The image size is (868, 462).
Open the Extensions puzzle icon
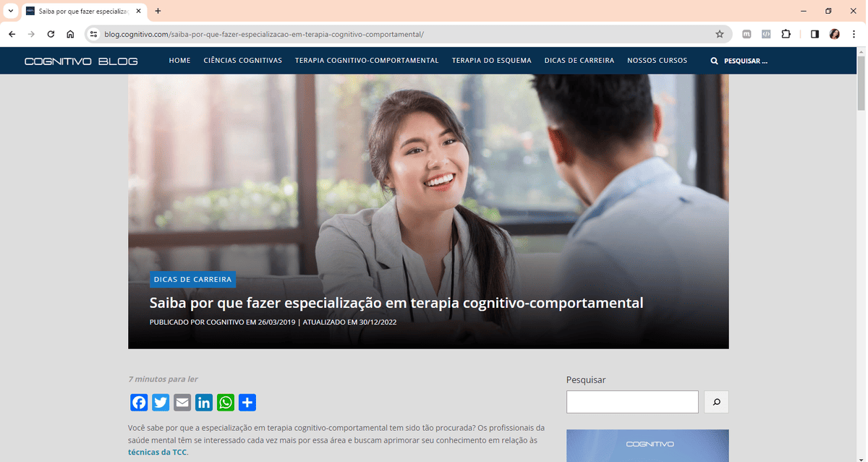[x=786, y=34]
